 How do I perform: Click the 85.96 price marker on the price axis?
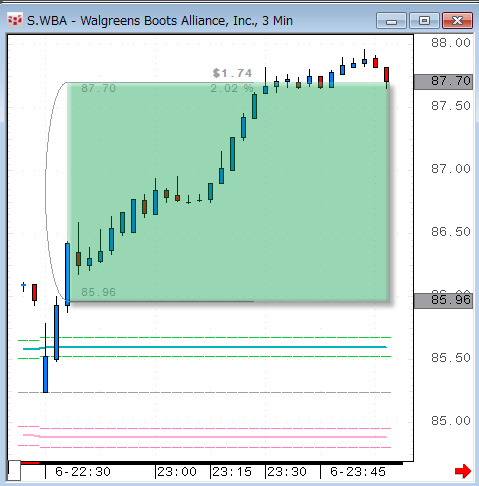pyautogui.click(x=443, y=301)
